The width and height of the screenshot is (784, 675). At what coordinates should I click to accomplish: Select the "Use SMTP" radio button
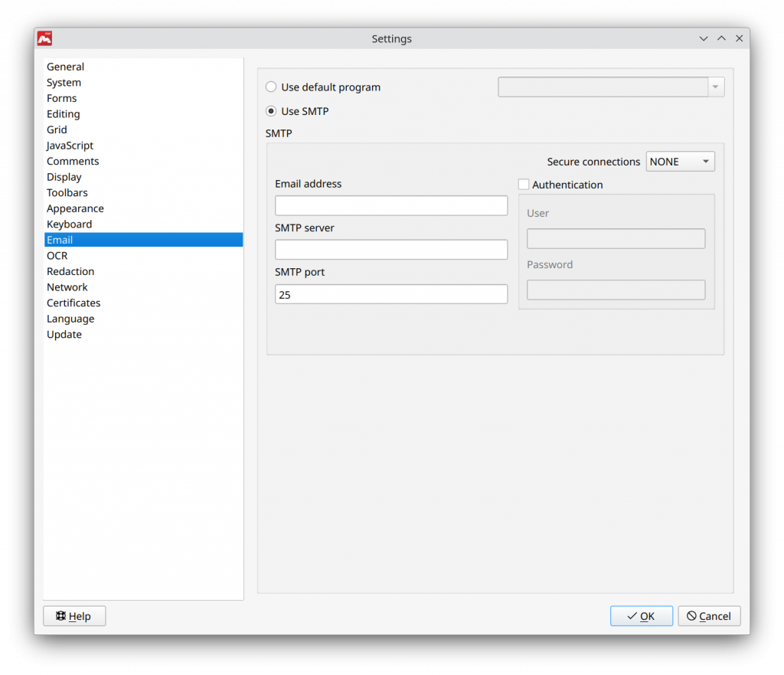coord(271,111)
